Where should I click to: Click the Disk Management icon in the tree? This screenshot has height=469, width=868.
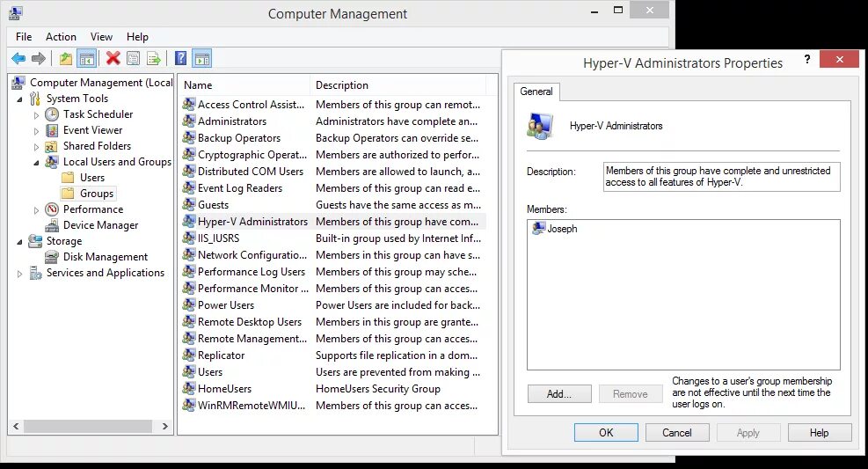(52, 257)
